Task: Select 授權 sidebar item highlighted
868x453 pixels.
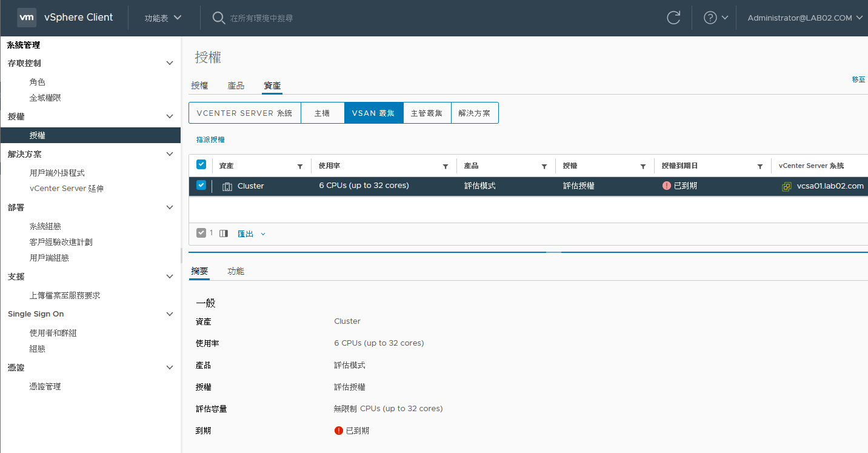Action: (x=90, y=135)
